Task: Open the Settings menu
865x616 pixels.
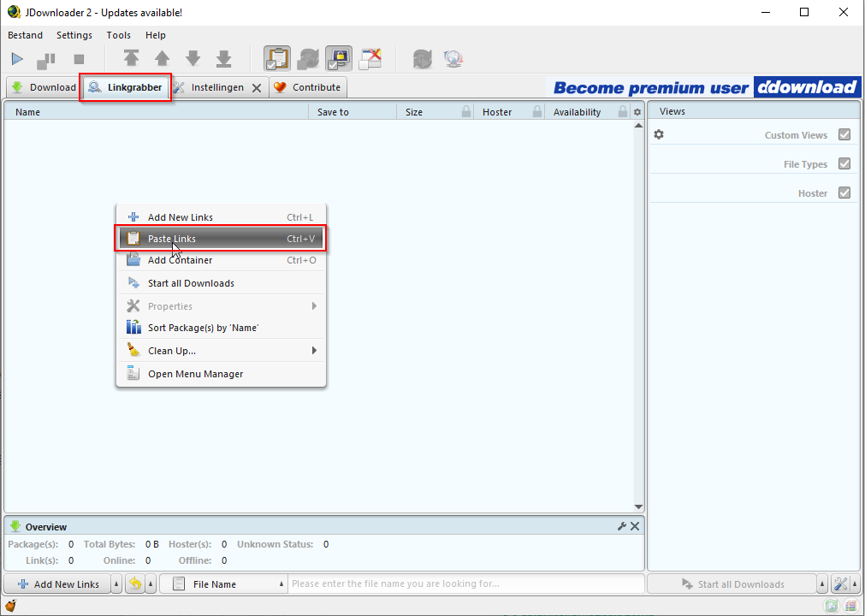Action: tap(74, 35)
